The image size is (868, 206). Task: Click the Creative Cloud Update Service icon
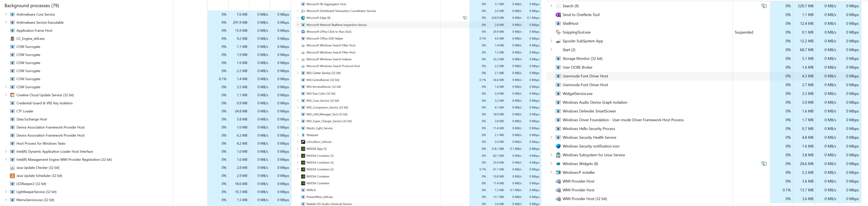(x=12, y=95)
